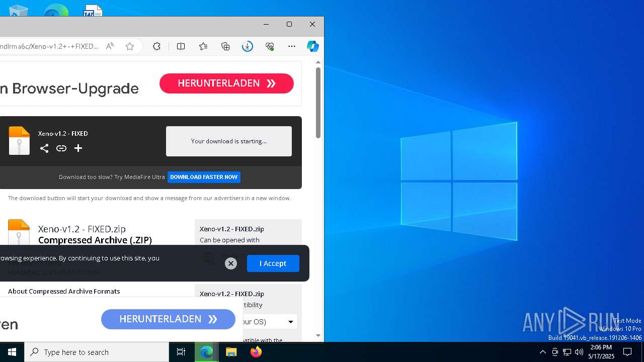644x362 pixels.
Task: Click the zip file icon in dark banner
Action: point(19,141)
